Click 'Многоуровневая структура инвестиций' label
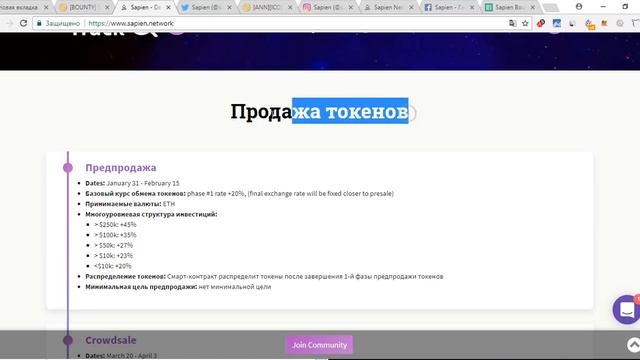Viewport: 640px width, 360px height. [151, 214]
